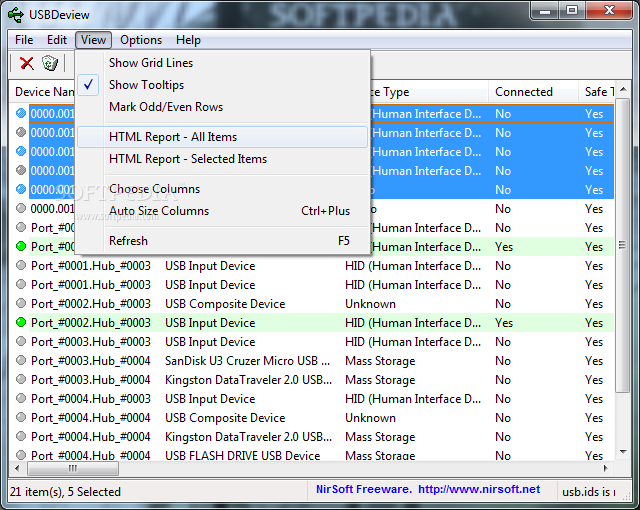640x510 pixels.
Task: Click the device Type column header
Action: [x=429, y=92]
